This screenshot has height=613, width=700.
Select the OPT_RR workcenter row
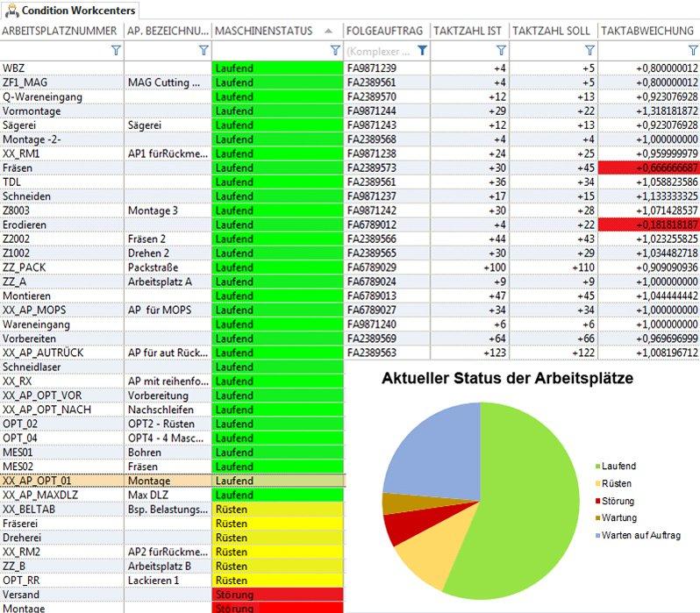tap(172, 581)
